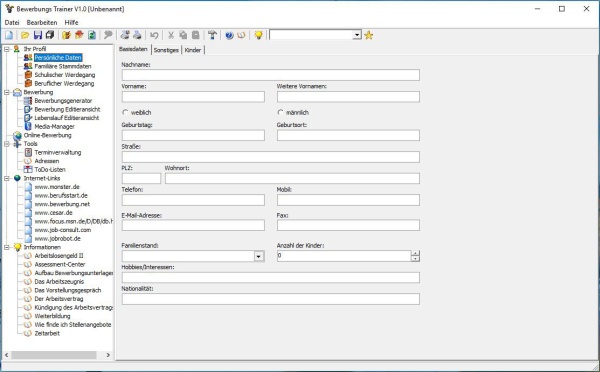Open the www.job-consult.com link
Image resolution: width=600 pixels, height=372 pixels.
63,230
